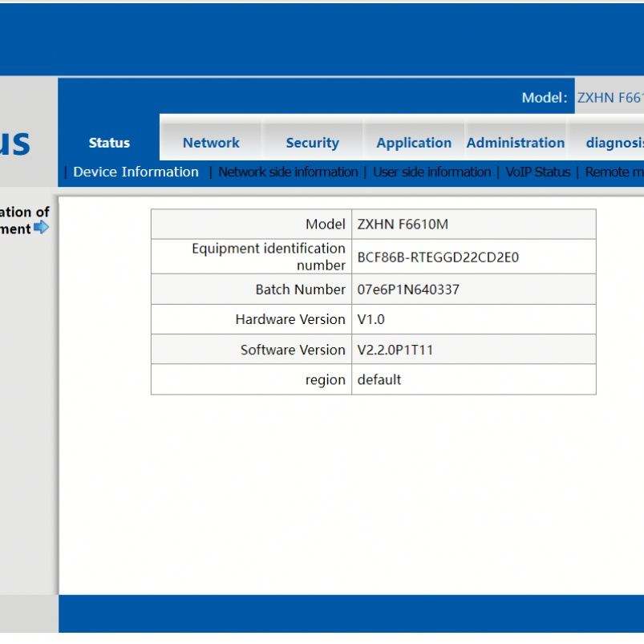Switch to the Network tab
The width and height of the screenshot is (644, 644).
pyautogui.click(x=211, y=143)
